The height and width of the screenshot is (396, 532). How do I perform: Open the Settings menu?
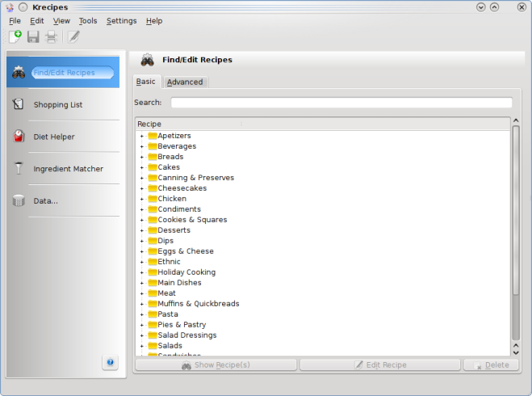click(x=121, y=21)
